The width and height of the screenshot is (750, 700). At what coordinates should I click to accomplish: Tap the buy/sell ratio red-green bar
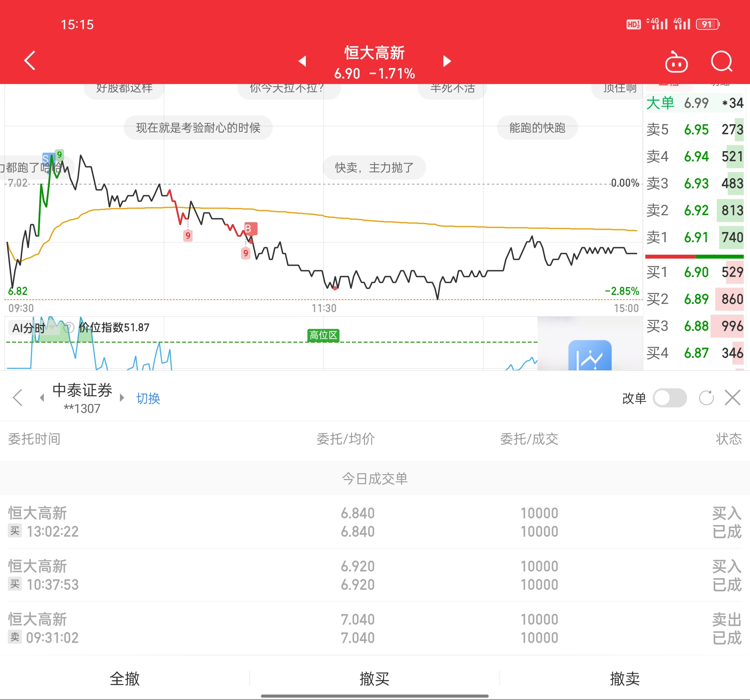tap(694, 256)
